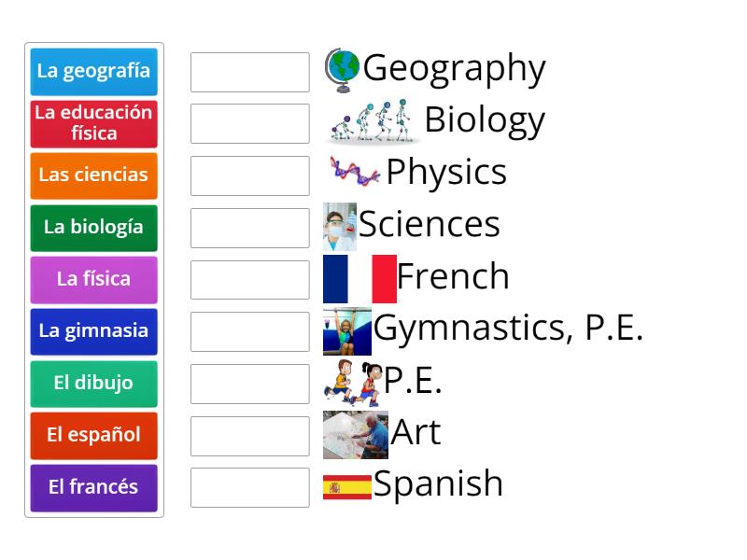
Task: Click the DNA strand icon beside Physics
Action: [x=354, y=172]
